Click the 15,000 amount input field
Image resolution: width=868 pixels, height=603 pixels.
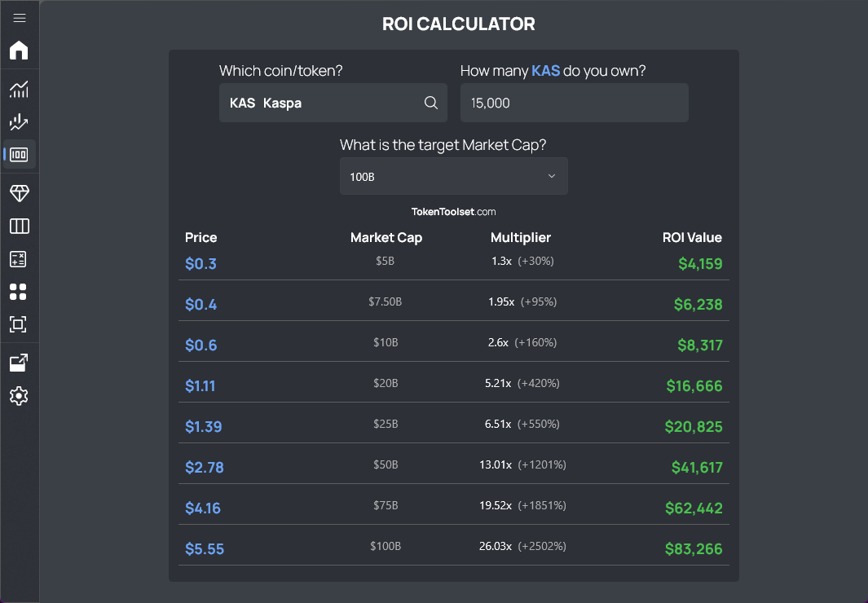[575, 103]
